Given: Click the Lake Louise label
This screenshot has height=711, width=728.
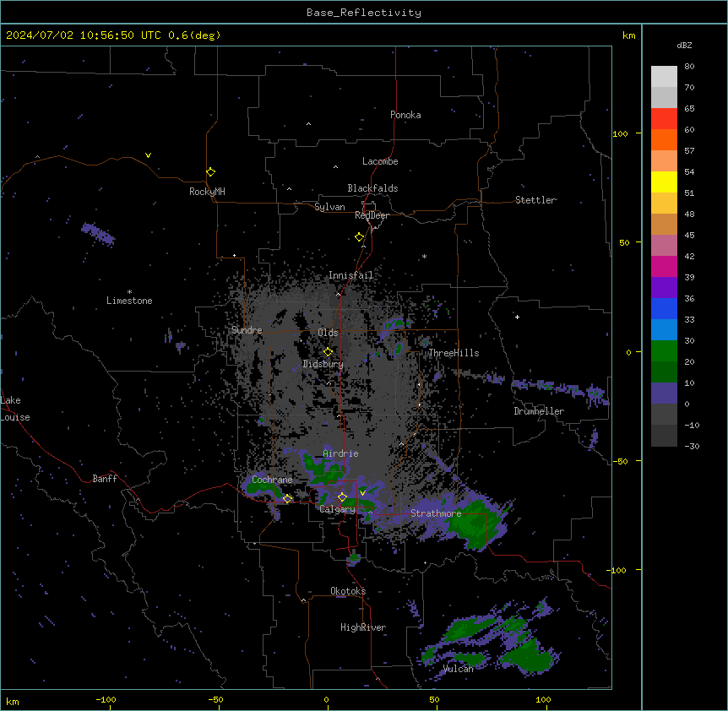Looking at the screenshot, I should click(x=15, y=409).
